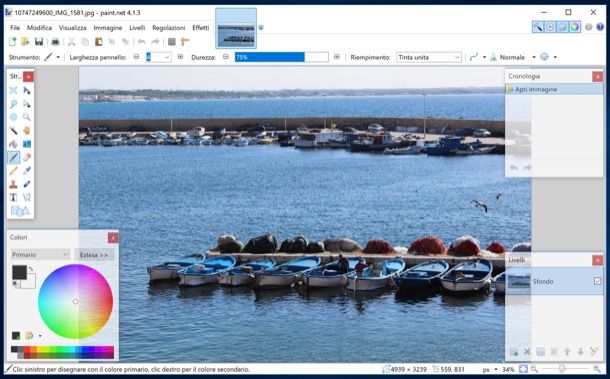The width and height of the screenshot is (610, 379).
Task: Open the color palette options dropdown arrow
Action: (40, 336)
